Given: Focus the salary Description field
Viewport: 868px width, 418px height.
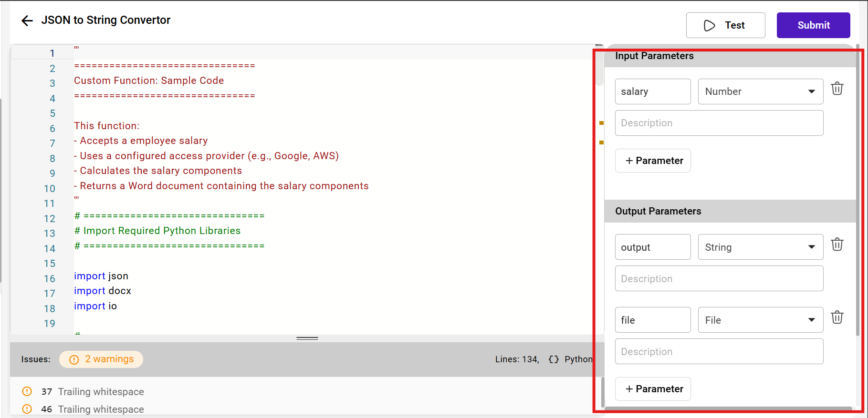Looking at the screenshot, I should (719, 123).
